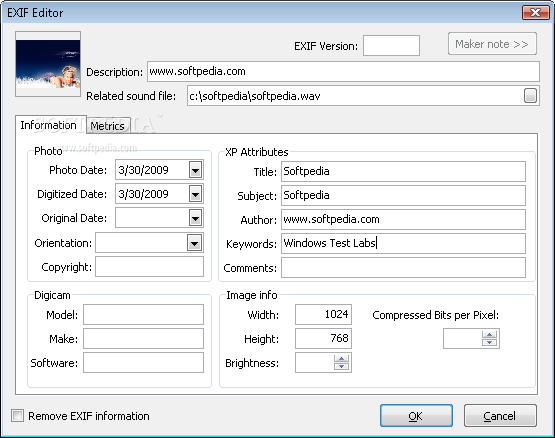The width and height of the screenshot is (555, 438).
Task: Increase Brightness with the up arrow
Action: 342,358
